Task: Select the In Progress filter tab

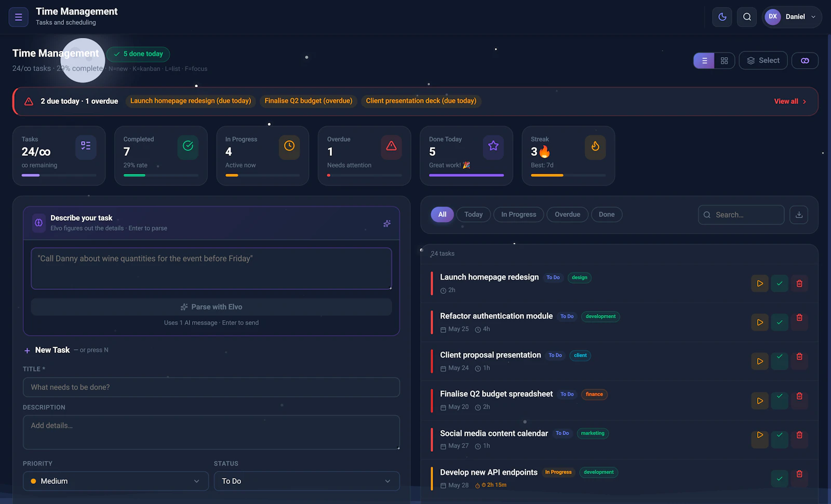Action: (x=519, y=214)
